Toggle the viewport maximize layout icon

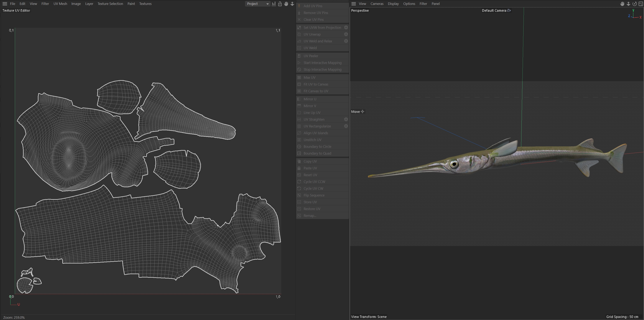tap(641, 4)
